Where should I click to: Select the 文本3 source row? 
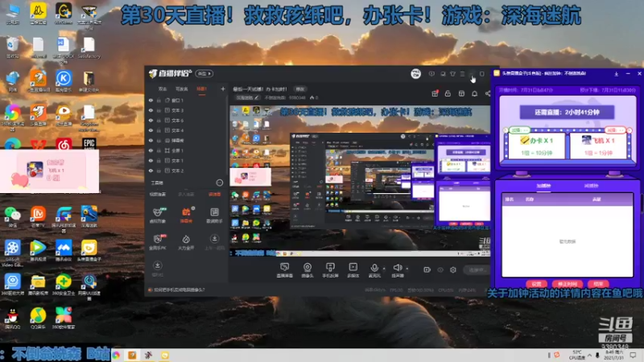[x=187, y=110]
